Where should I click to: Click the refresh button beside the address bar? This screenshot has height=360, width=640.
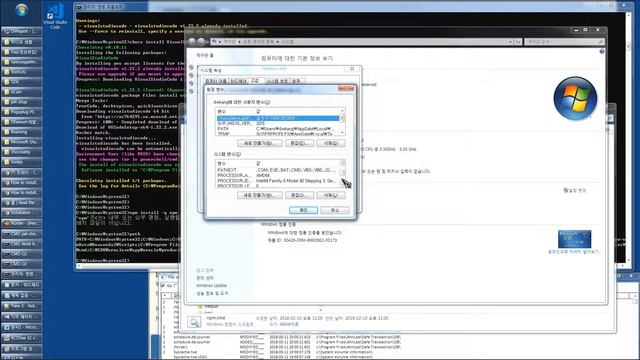[x=518, y=42]
